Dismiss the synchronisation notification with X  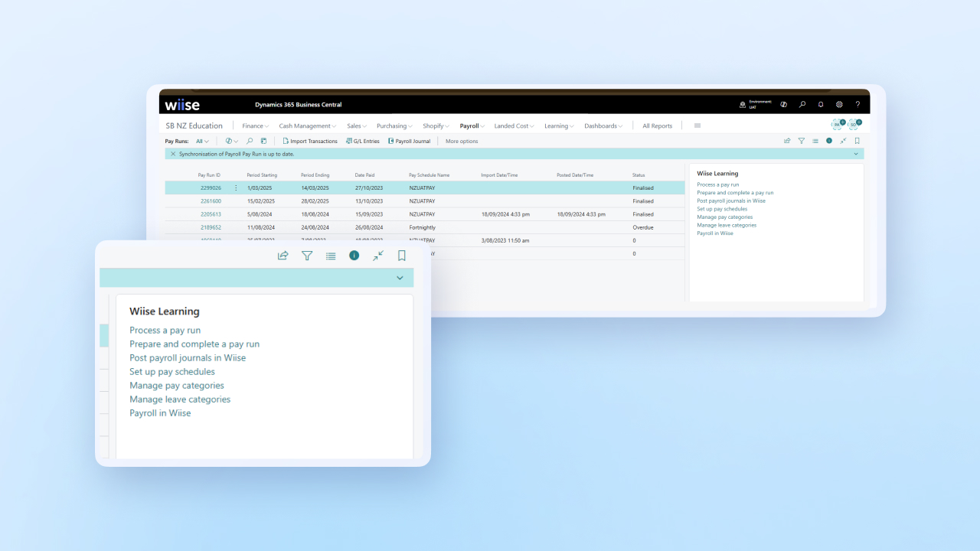click(x=172, y=154)
